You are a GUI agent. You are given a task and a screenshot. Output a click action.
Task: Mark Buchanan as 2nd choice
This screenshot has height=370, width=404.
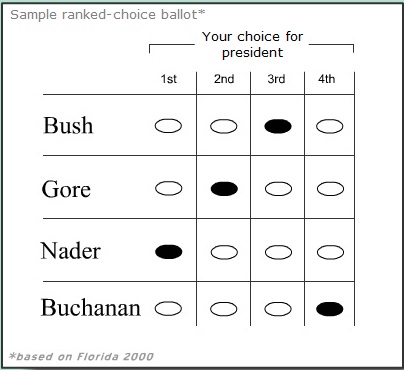click(x=224, y=309)
